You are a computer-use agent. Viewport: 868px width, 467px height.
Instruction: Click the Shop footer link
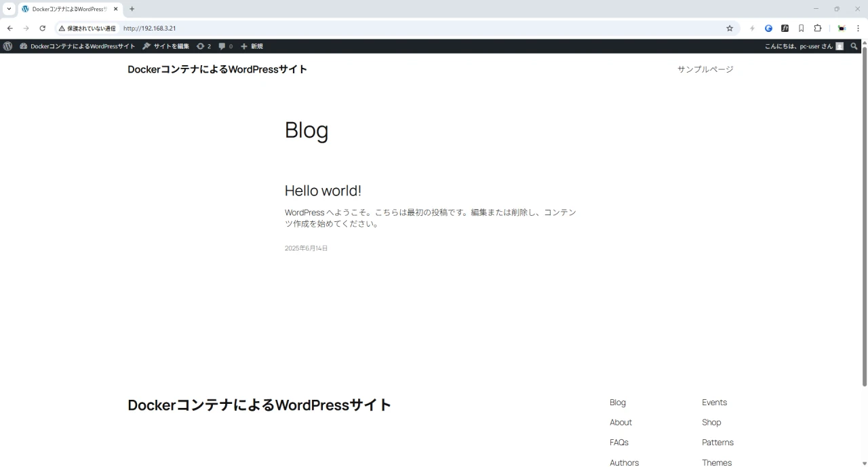[x=711, y=422]
